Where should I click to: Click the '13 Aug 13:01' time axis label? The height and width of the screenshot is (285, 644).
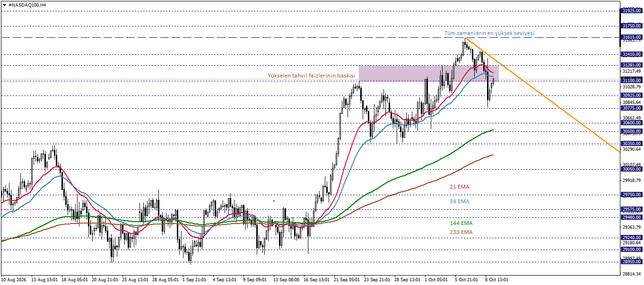tap(44, 279)
